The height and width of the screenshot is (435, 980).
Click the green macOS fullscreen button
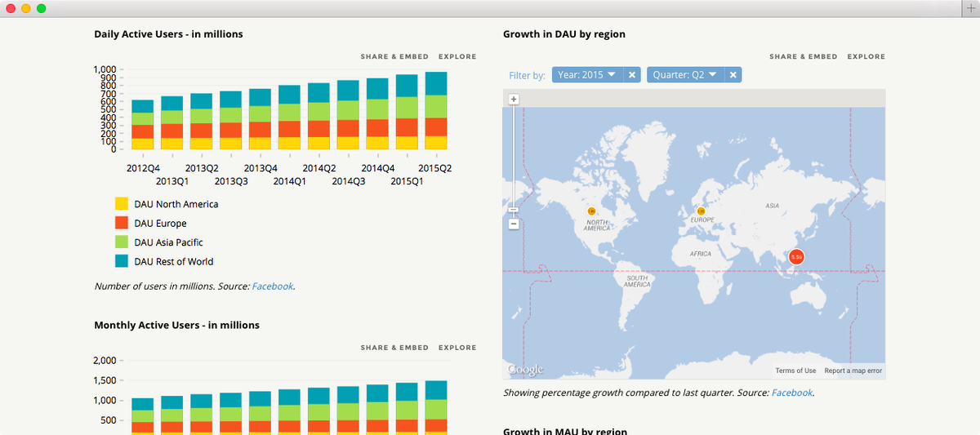click(41, 8)
